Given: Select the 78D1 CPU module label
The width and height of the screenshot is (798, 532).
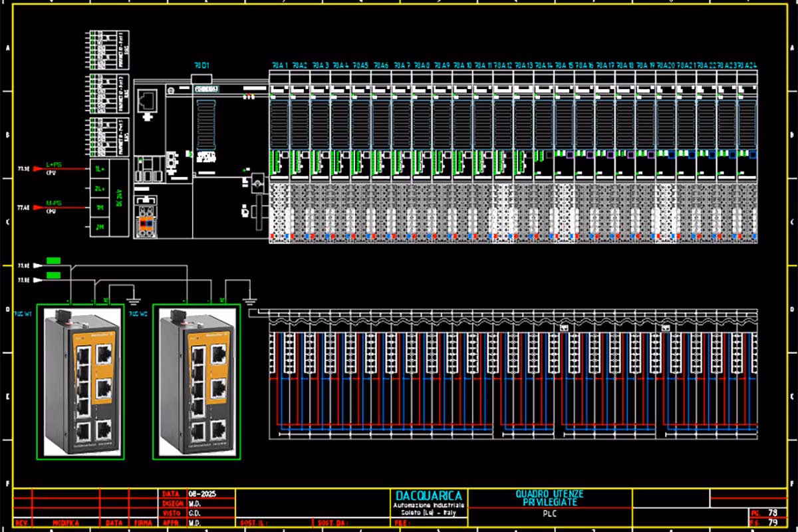Looking at the screenshot, I should (x=202, y=65).
